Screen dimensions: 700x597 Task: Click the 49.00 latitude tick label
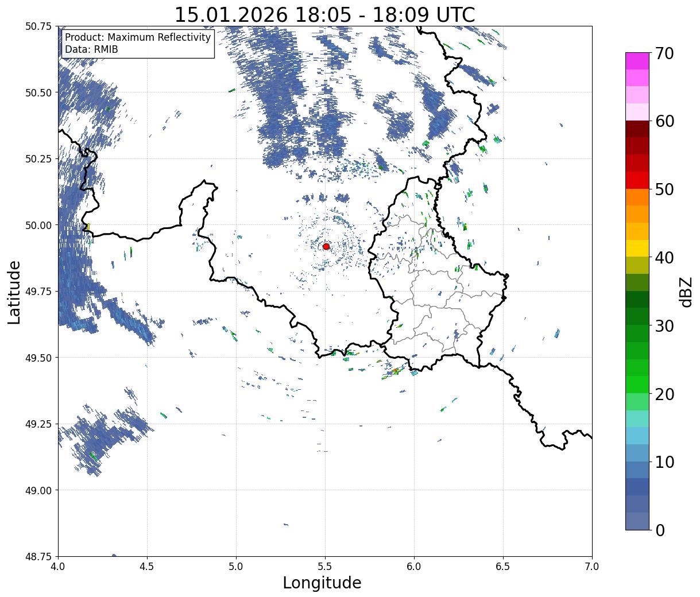click(38, 490)
